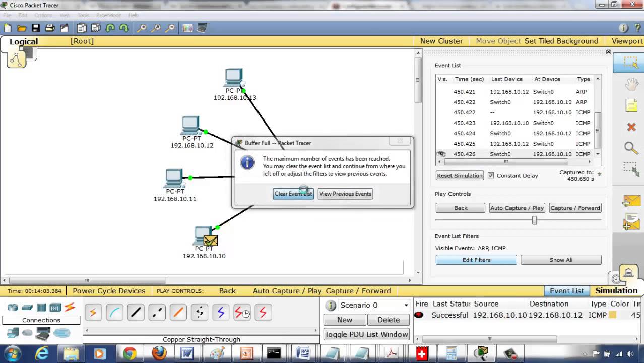Select the Resize Shape tool
Screen dimensions: 644x363
(631, 169)
